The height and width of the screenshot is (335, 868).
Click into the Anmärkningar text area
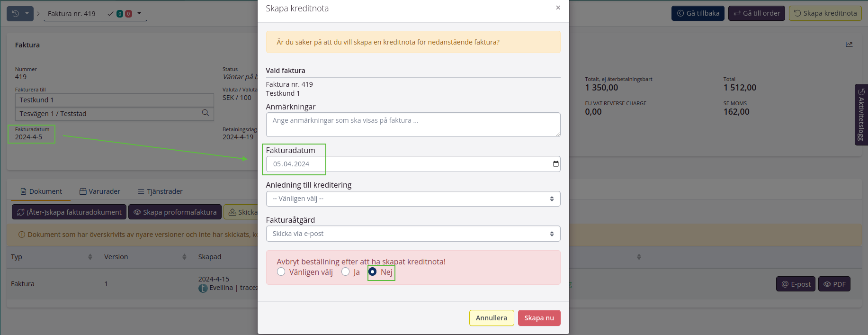click(413, 125)
